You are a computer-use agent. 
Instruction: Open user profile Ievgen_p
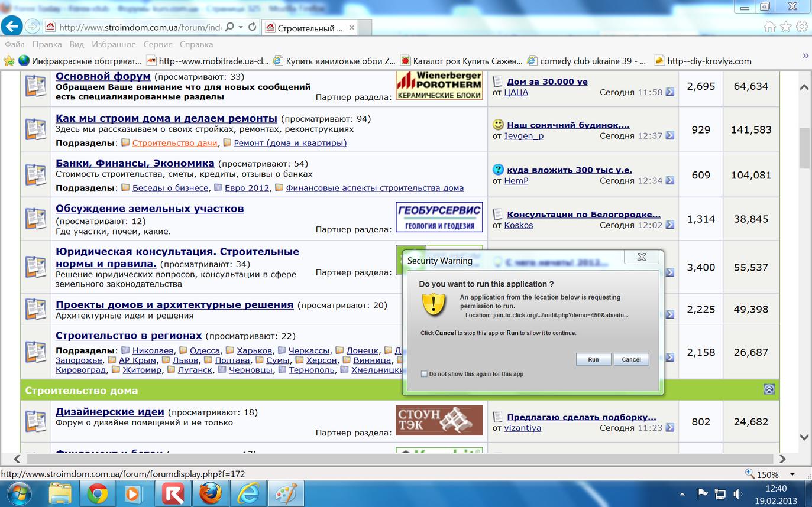[x=523, y=136]
